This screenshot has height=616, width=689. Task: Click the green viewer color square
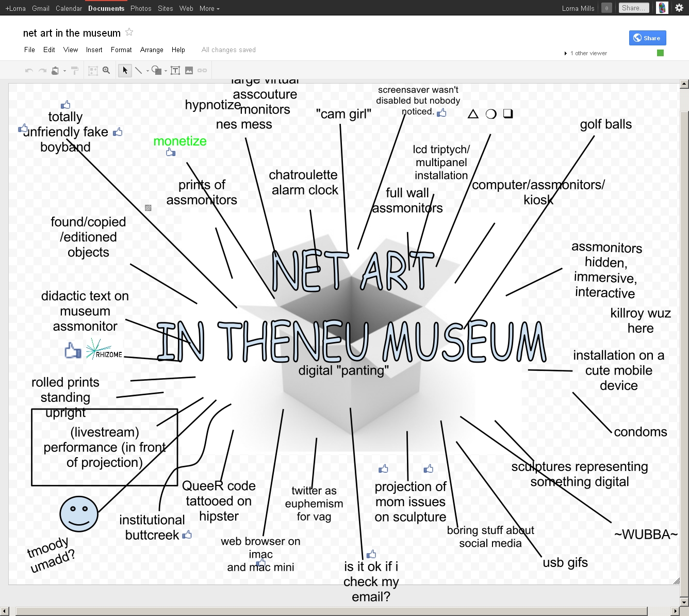(x=660, y=53)
